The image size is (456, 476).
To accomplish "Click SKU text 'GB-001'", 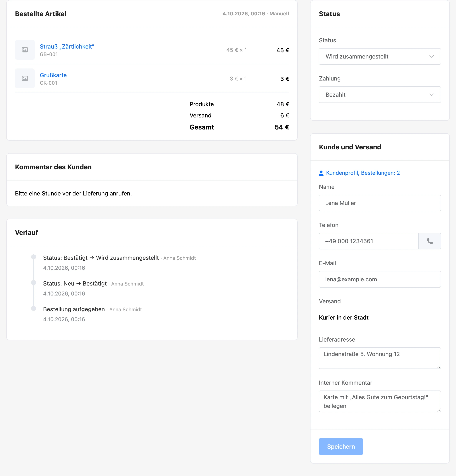I will coord(49,54).
